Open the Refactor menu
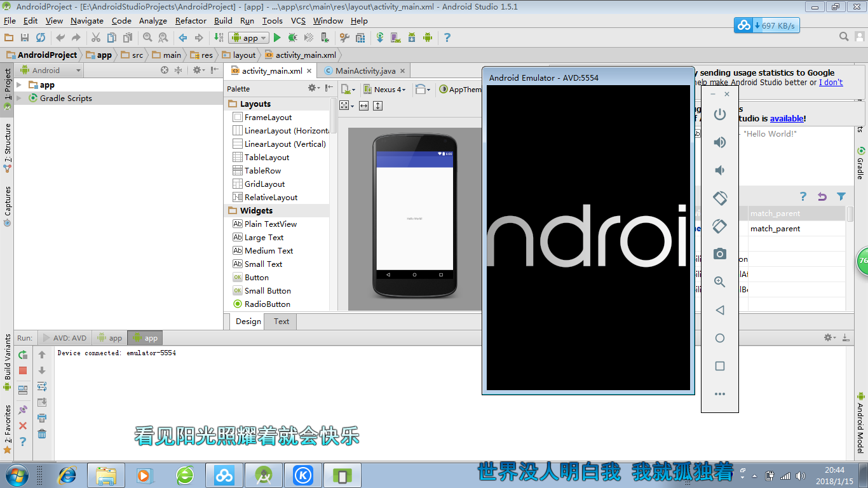 191,20
